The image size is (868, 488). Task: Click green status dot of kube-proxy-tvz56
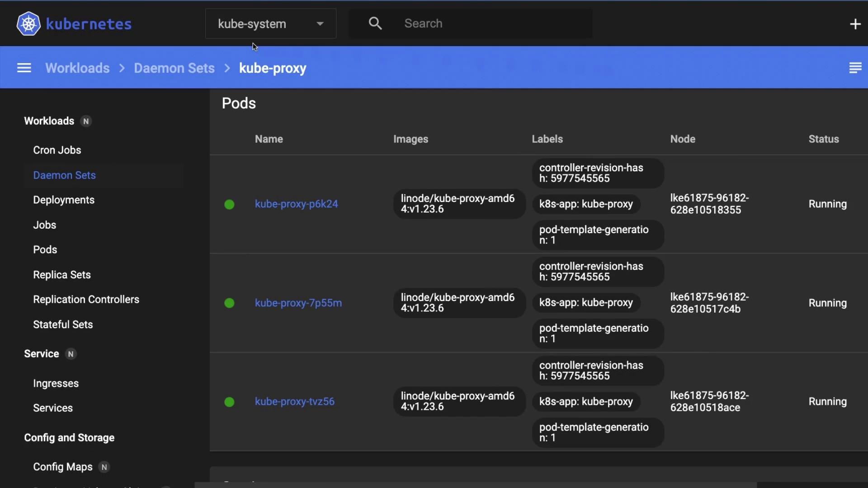pyautogui.click(x=229, y=402)
